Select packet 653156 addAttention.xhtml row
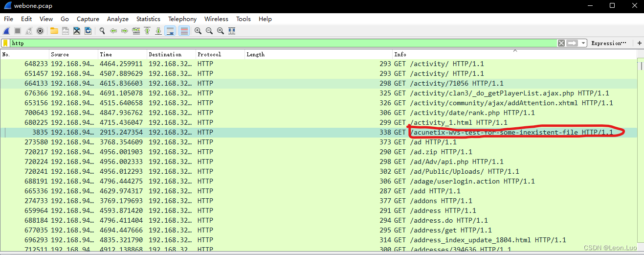The image size is (644, 255). (319, 103)
